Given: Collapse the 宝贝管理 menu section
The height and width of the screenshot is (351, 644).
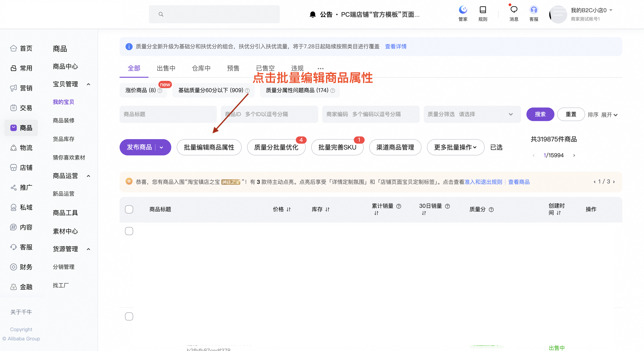Looking at the screenshot, I should [x=88, y=84].
